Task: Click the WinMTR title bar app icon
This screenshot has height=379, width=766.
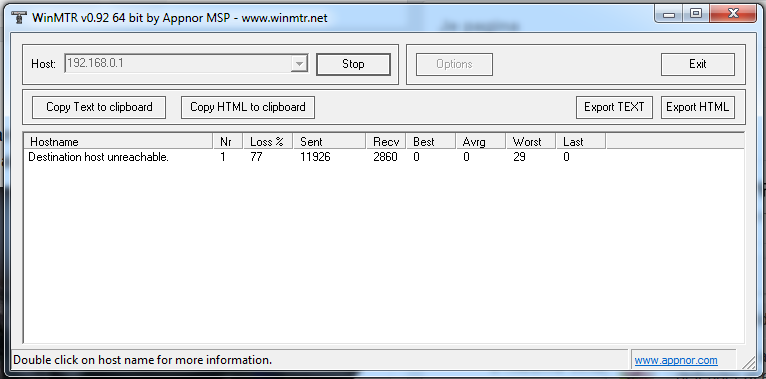Action: 19,18
